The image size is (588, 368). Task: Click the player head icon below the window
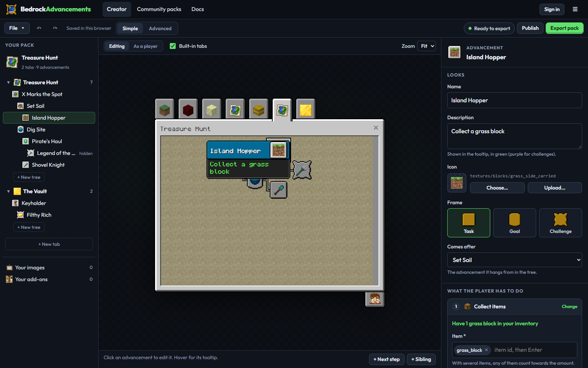(x=375, y=298)
